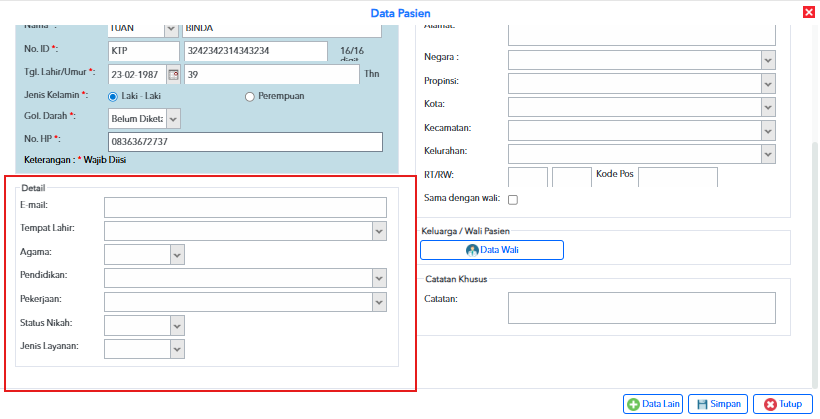Open the title dropdown showing TUAN
This screenshot has width=820, height=419.
[171, 29]
